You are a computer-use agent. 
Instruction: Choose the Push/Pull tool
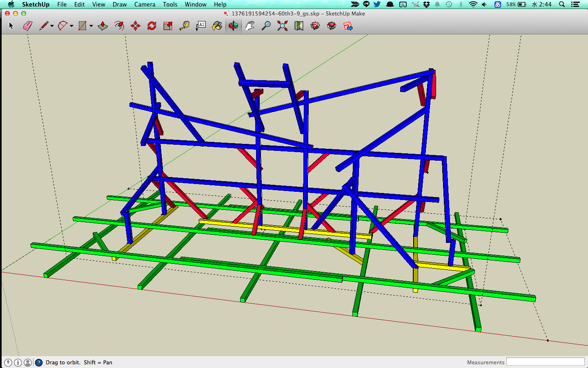tap(102, 26)
